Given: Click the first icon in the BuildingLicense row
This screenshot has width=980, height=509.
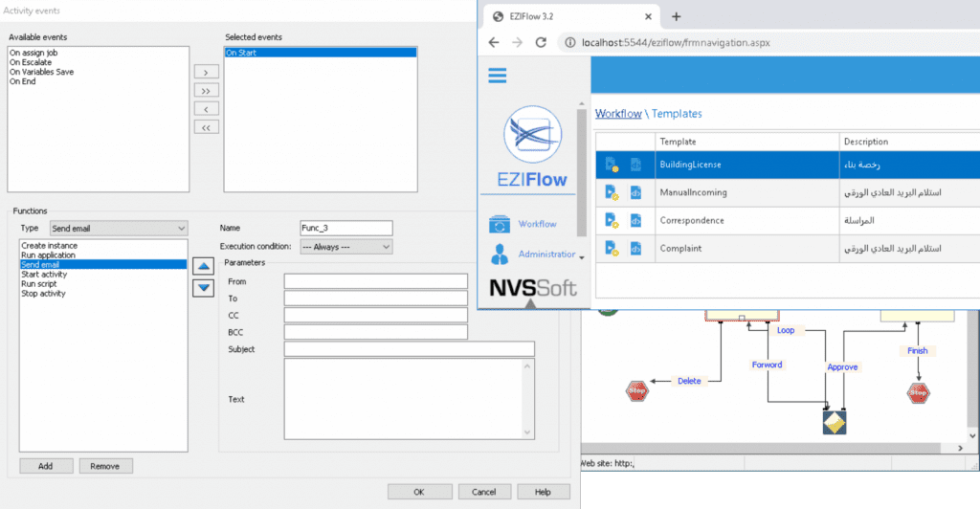Looking at the screenshot, I should [612, 165].
